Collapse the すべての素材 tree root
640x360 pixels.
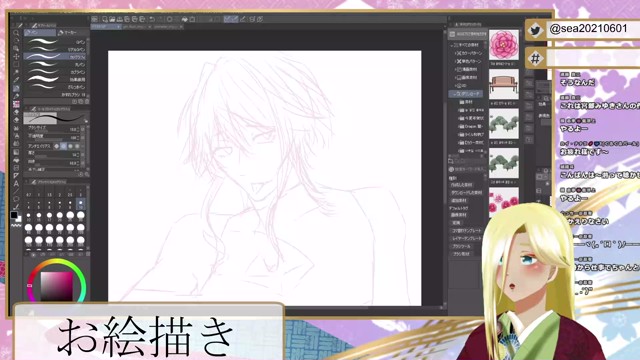[452, 45]
